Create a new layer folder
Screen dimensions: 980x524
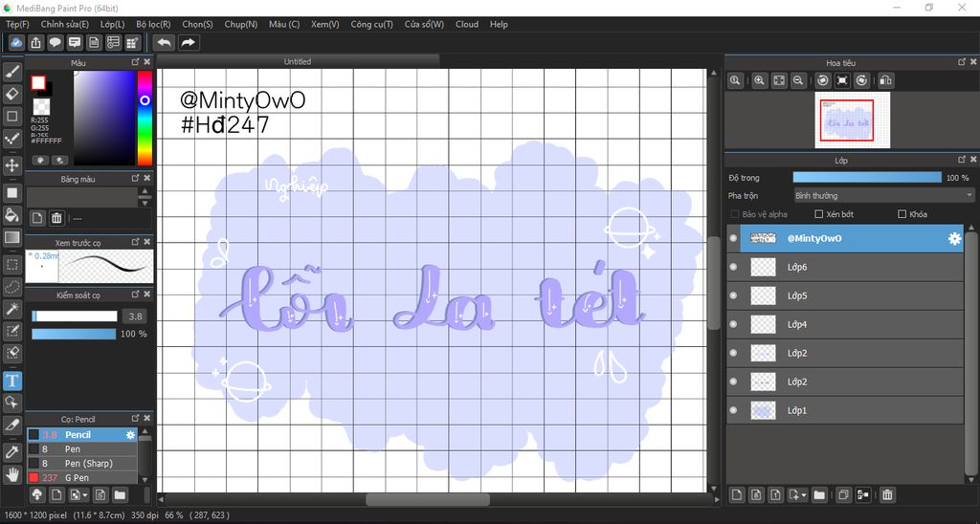coord(819,495)
